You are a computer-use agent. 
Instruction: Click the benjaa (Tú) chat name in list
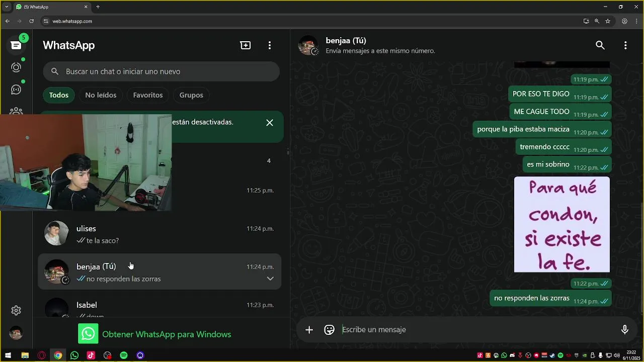[x=96, y=266]
